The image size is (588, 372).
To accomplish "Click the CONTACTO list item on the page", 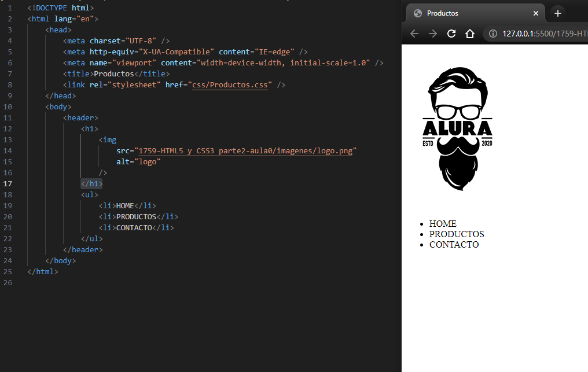I will pyautogui.click(x=454, y=245).
